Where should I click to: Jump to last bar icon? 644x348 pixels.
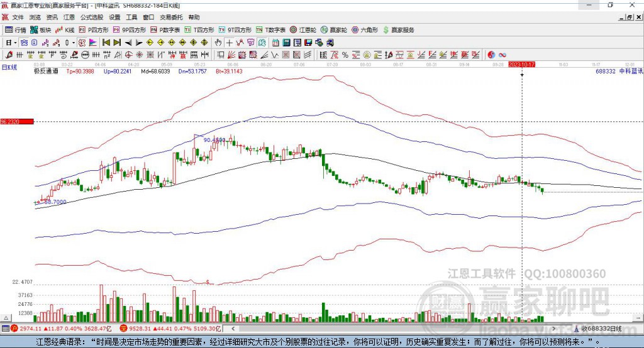[117, 43]
